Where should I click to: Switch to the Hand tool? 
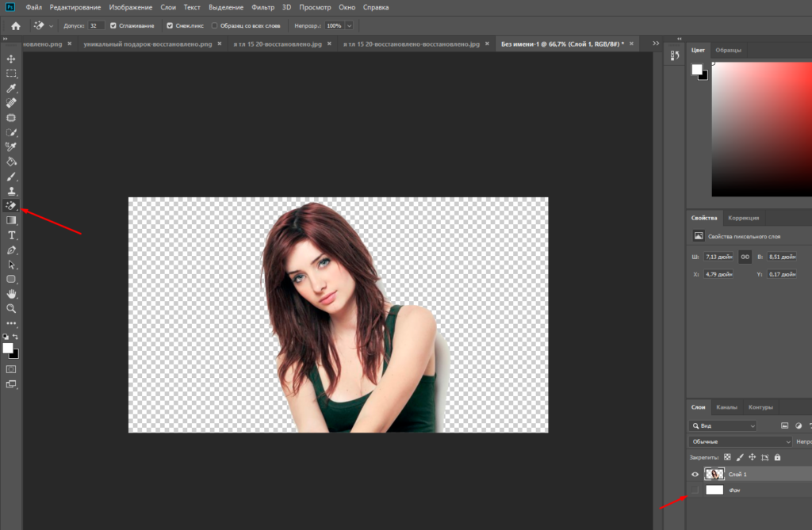pyautogui.click(x=11, y=294)
